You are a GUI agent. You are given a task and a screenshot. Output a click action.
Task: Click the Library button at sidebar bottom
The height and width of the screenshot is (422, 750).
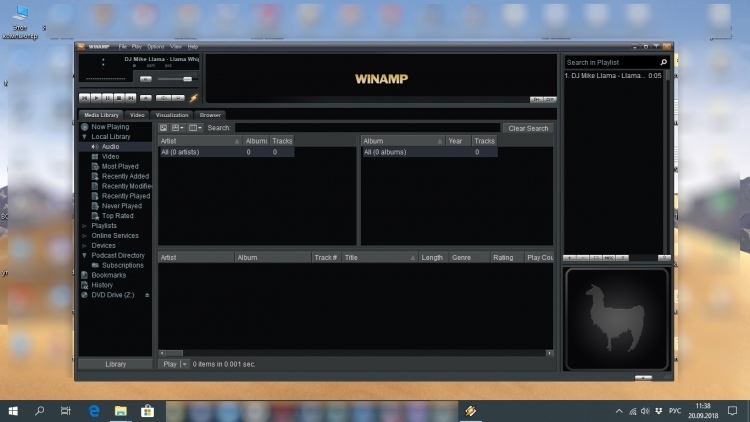tap(115, 364)
